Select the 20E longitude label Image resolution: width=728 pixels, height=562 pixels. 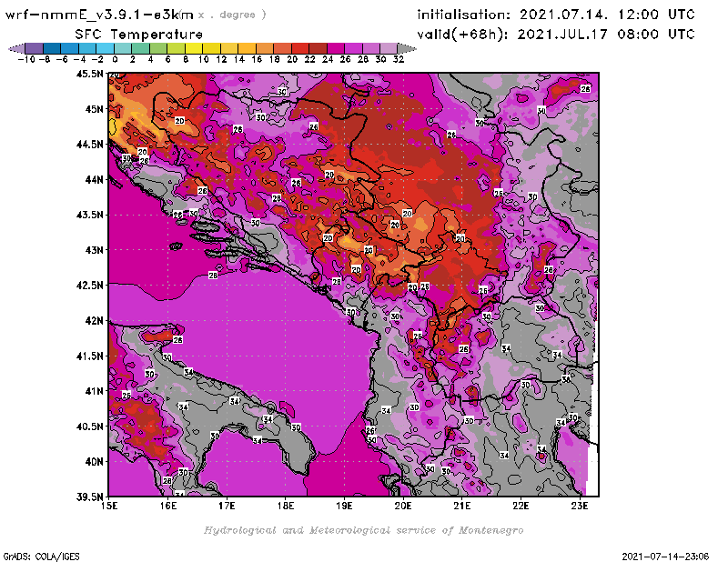pos(403,506)
